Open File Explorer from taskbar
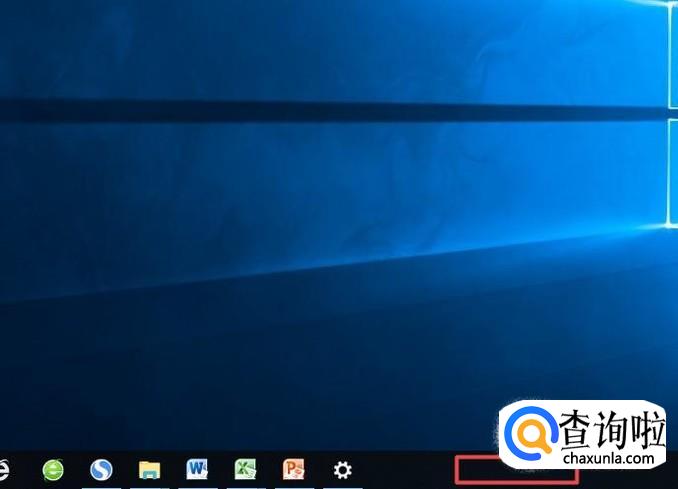This screenshot has height=489, width=678. pyautogui.click(x=150, y=470)
